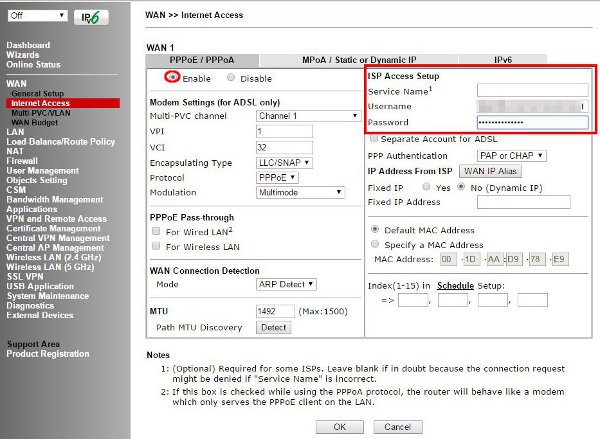Switch to the IPv6 tab
This screenshot has height=439, width=600.
click(x=503, y=60)
